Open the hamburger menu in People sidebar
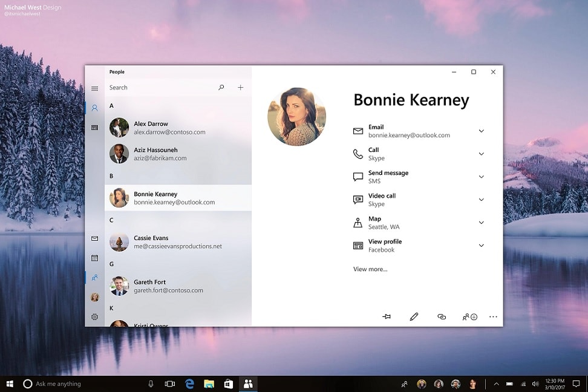 94,88
